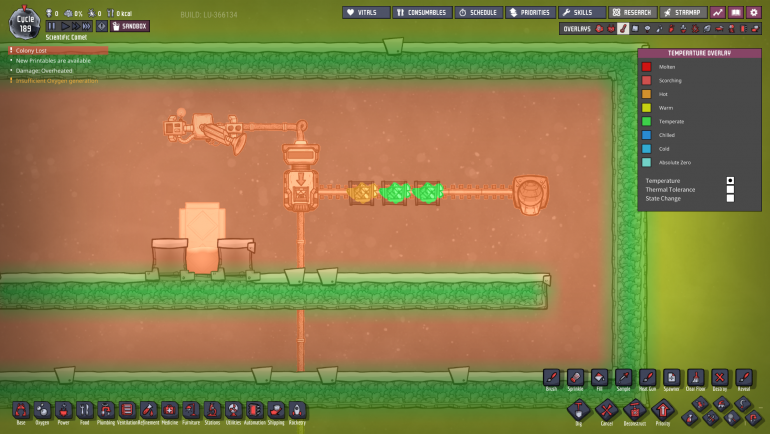
Task: Select the Priority tool
Action: pos(663,409)
